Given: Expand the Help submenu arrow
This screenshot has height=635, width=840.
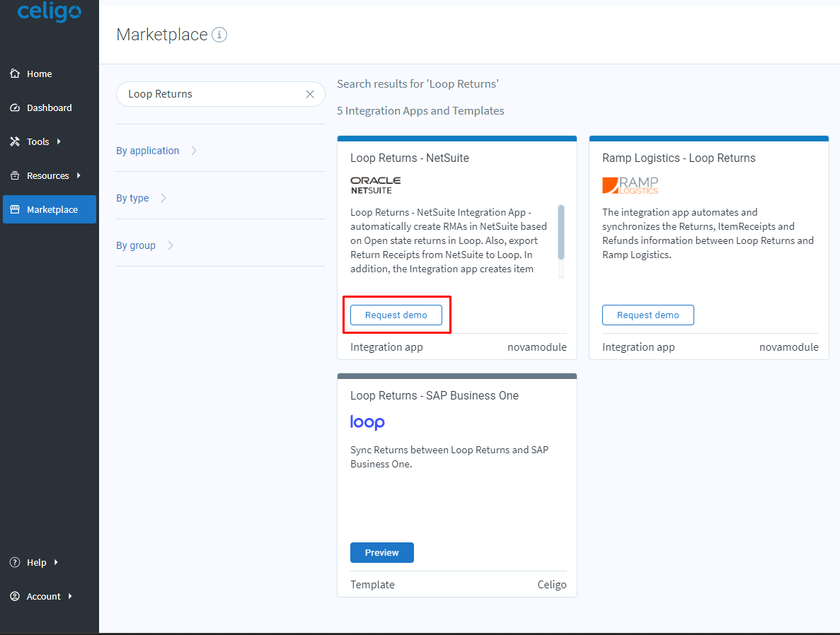Looking at the screenshot, I should click(56, 562).
